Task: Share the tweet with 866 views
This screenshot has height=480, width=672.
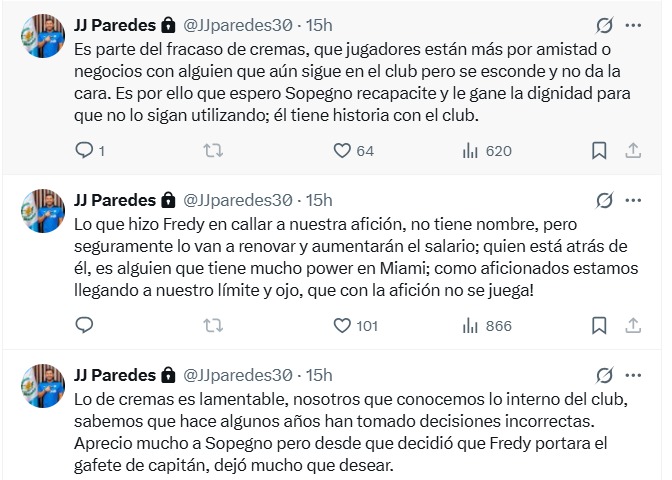Action: [632, 325]
